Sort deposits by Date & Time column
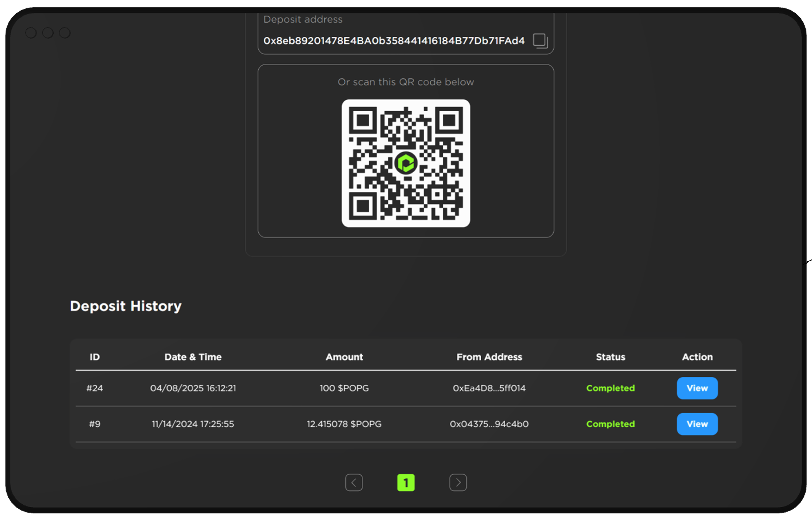 (193, 357)
